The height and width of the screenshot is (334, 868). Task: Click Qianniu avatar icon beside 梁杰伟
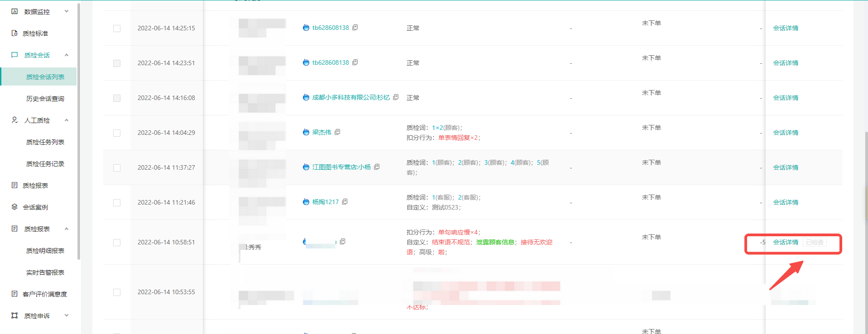(x=306, y=132)
